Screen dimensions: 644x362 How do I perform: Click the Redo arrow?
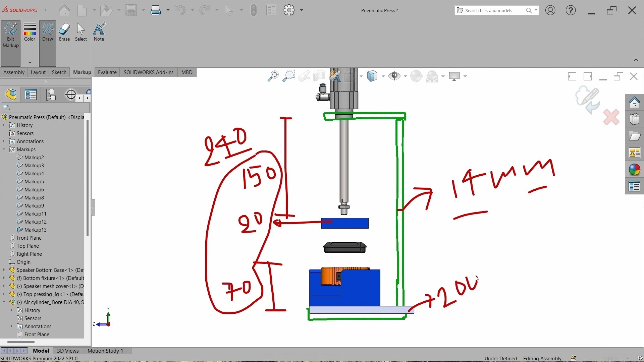point(205,10)
